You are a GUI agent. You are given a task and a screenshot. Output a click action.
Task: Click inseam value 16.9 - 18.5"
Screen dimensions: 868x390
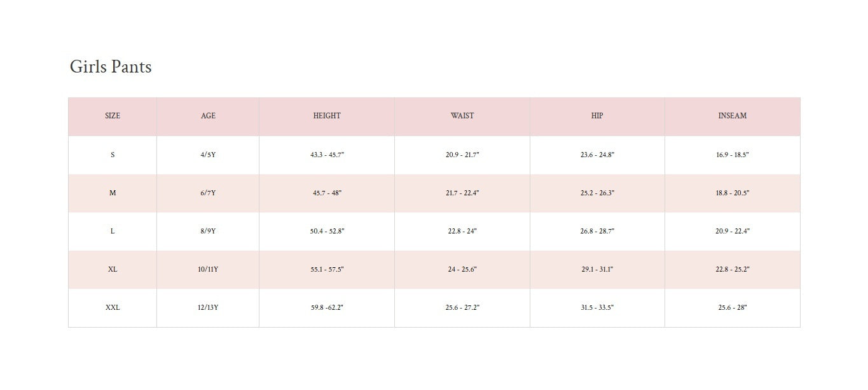click(733, 155)
